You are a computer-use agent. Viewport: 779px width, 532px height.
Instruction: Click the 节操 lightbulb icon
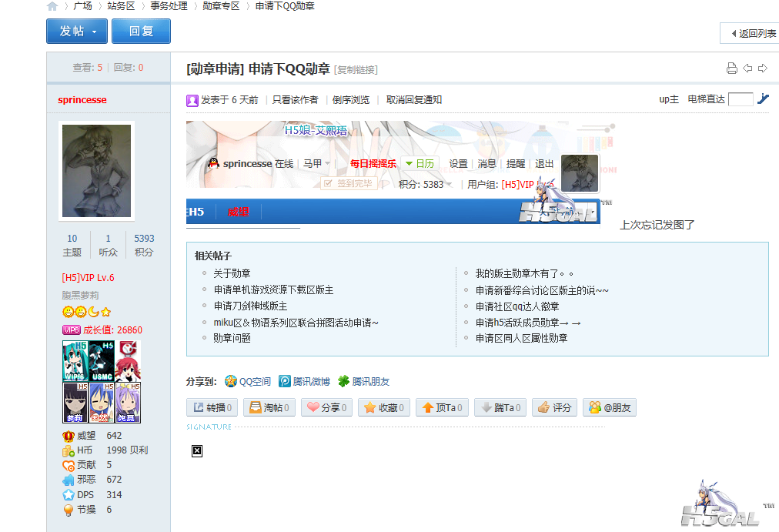pos(68,510)
